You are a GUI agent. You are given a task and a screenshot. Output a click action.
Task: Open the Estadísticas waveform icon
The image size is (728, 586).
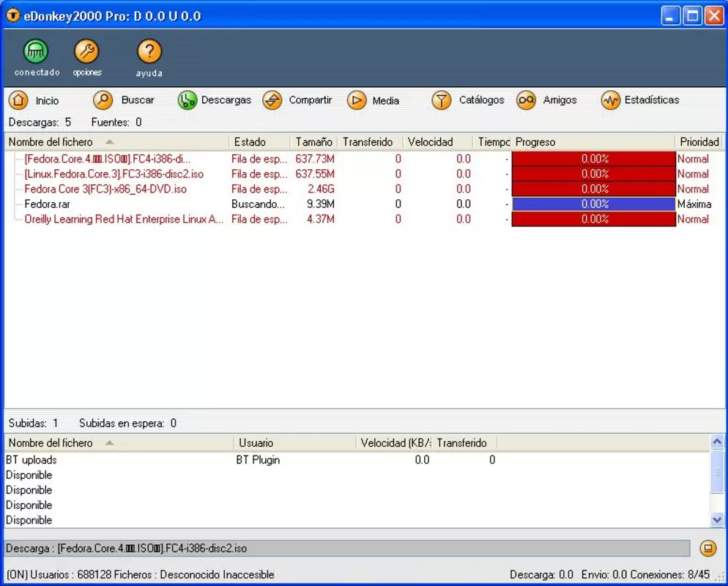tap(611, 100)
